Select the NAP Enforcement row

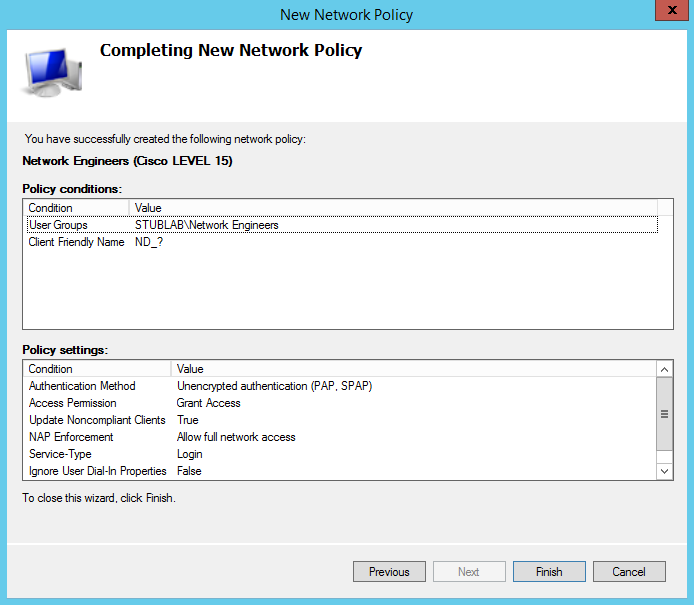[x=340, y=437]
